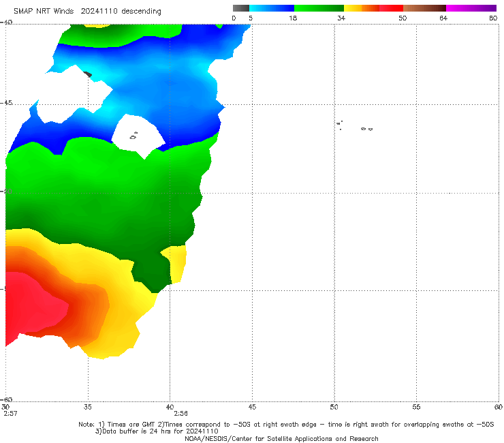504x443 pixels.
Task: Click the color bar label '80'
Action: (x=493, y=18)
